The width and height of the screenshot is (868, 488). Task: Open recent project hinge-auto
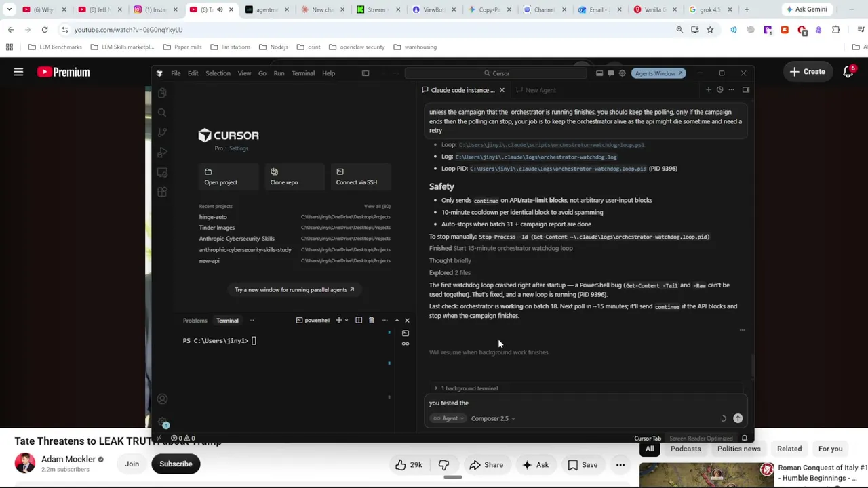point(294,217)
